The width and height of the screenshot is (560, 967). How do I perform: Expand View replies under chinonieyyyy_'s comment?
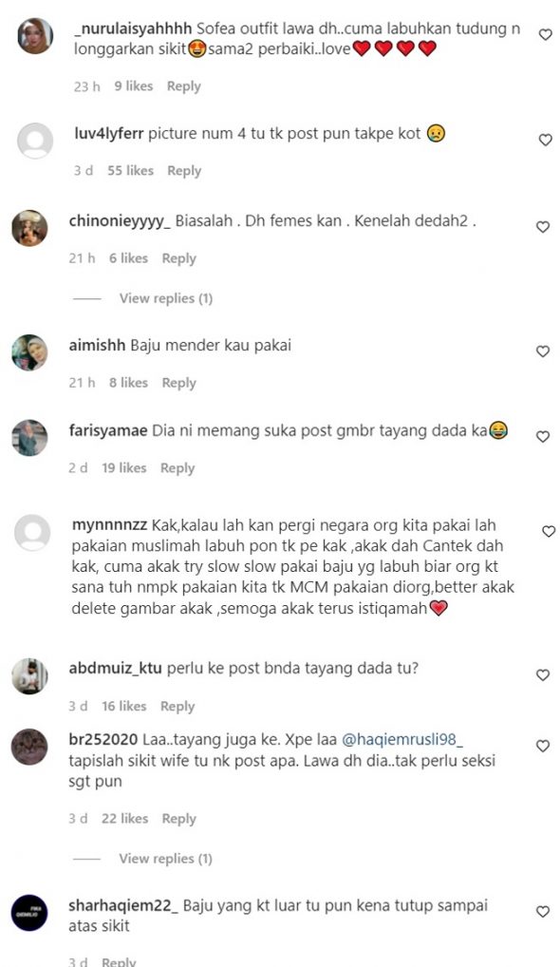pyautogui.click(x=166, y=298)
